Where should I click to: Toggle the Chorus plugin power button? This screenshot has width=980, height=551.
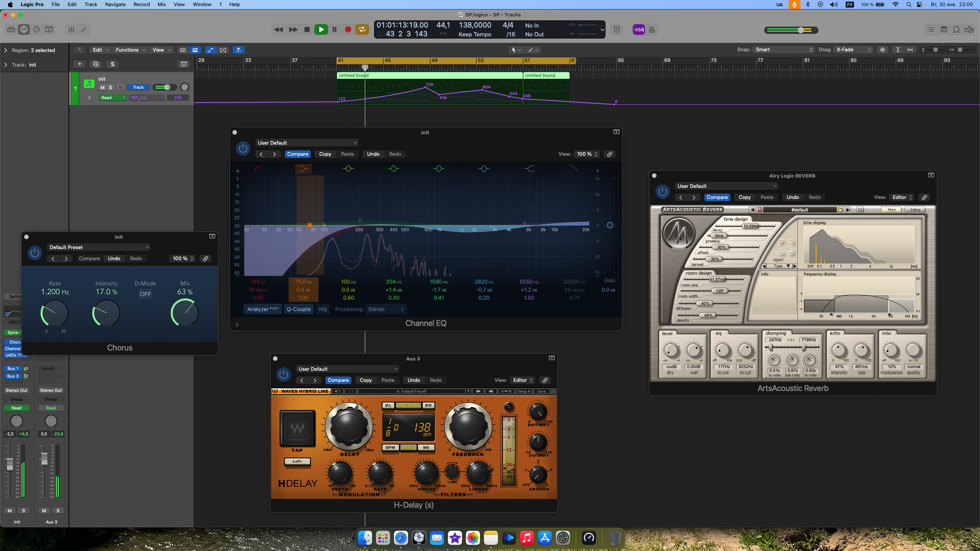35,253
